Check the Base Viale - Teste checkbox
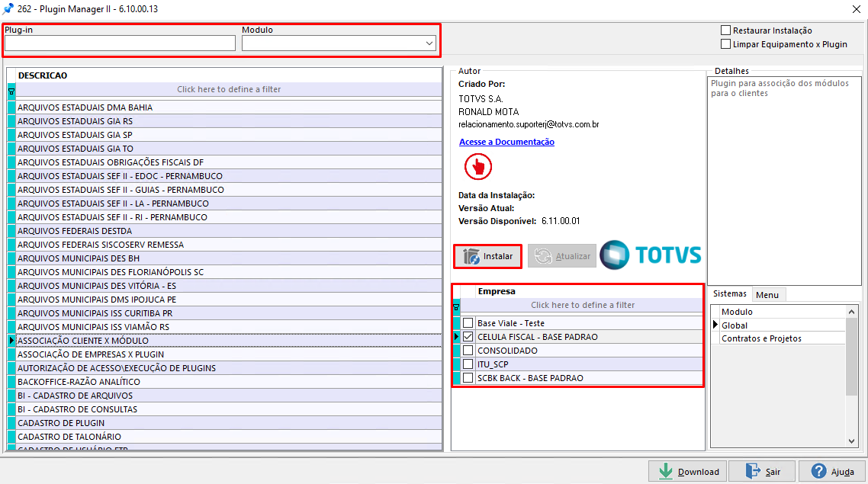 468,323
